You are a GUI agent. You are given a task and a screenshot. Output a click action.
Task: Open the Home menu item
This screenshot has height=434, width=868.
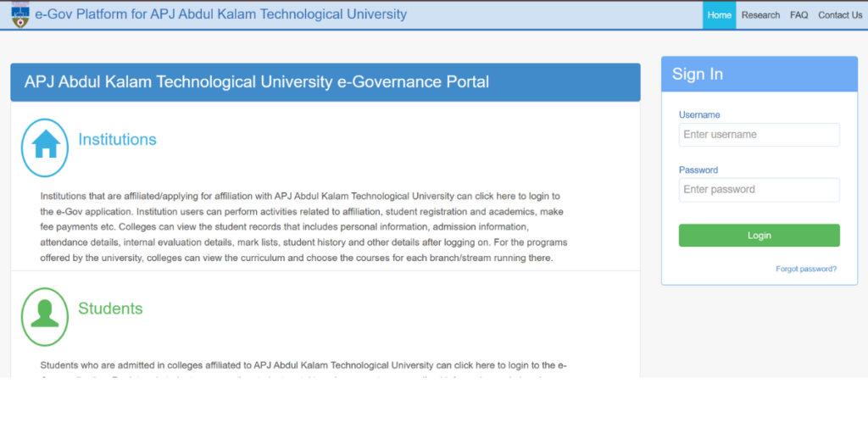[x=719, y=15]
